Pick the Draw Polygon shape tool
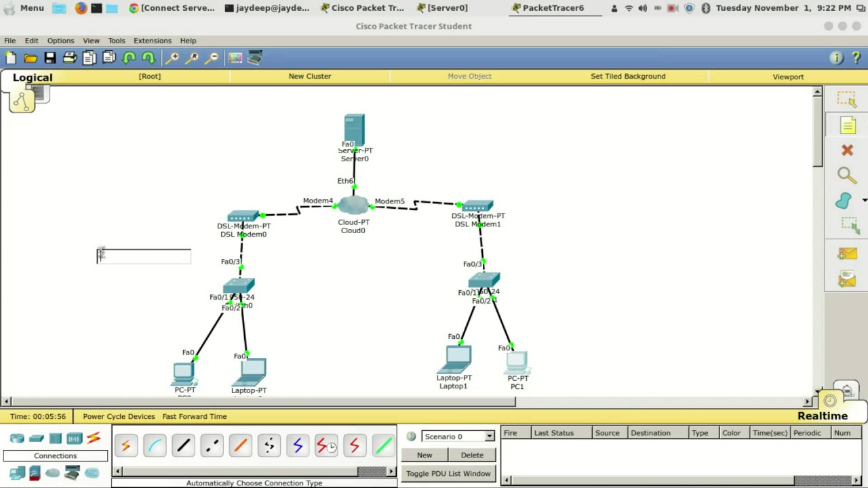 click(844, 201)
